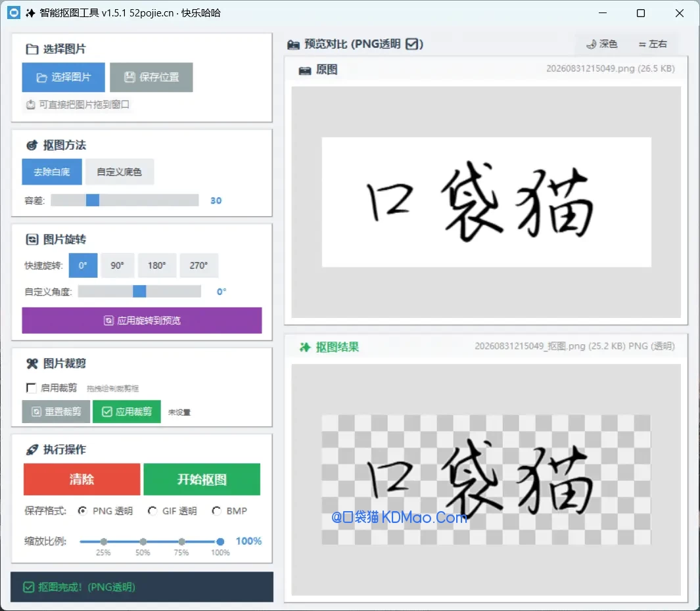Maximize the window
700x611 pixels.
[641, 13]
